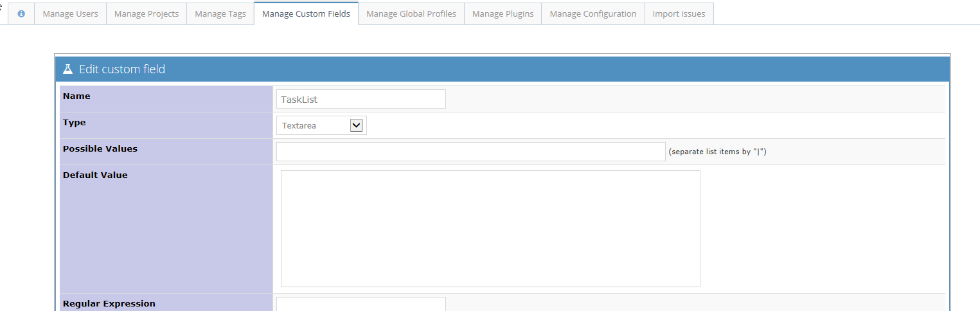Click the Default Value row label
The height and width of the screenshot is (311, 980).
(x=95, y=175)
